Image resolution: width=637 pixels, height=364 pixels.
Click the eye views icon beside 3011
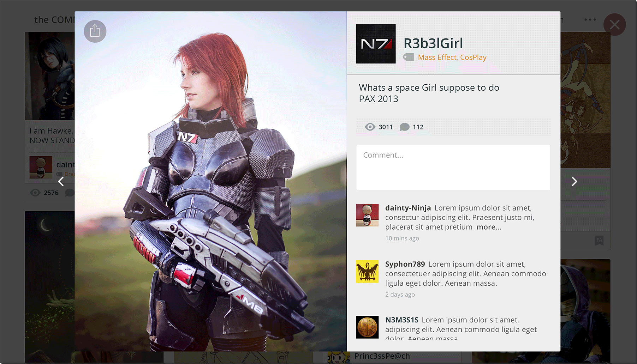point(370,127)
